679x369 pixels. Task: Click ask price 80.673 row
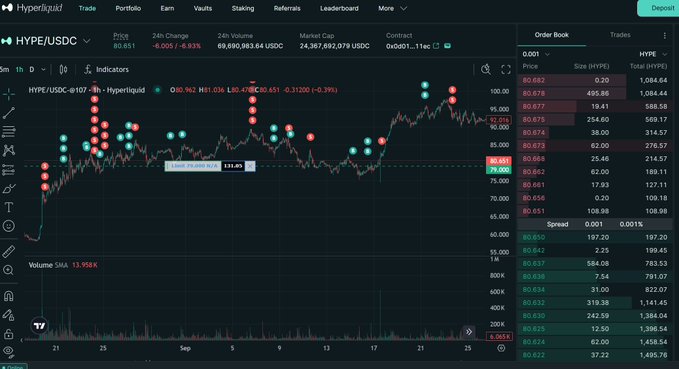pyautogui.click(x=595, y=146)
